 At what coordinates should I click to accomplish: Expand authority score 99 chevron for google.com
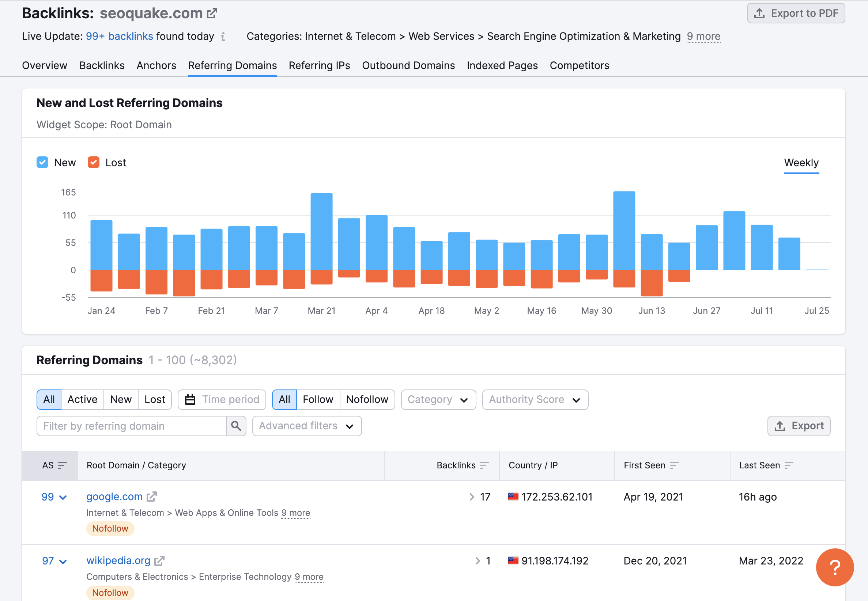63,498
